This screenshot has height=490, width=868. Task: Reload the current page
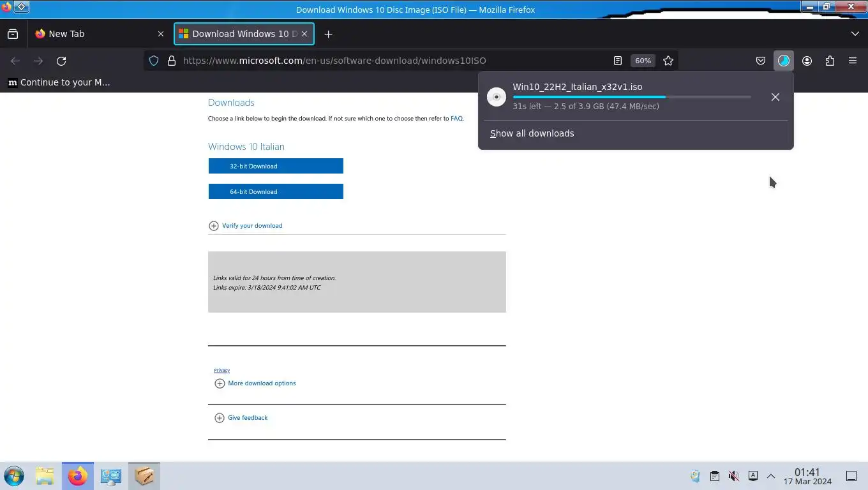pyautogui.click(x=61, y=61)
